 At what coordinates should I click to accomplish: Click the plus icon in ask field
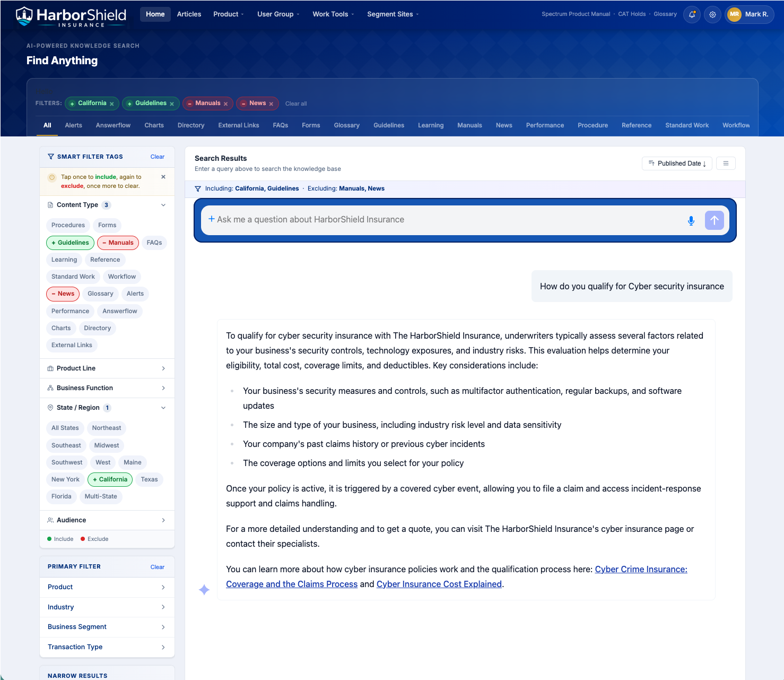(x=212, y=219)
